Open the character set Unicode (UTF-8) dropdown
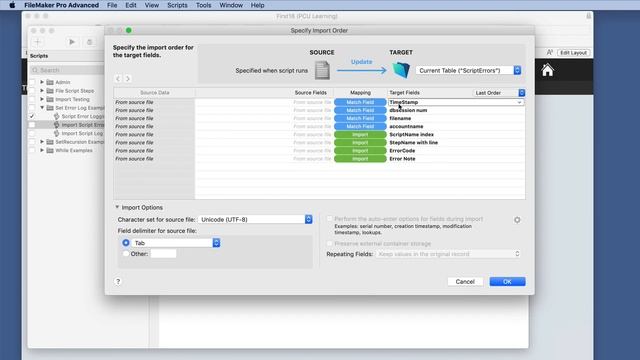Viewport: 640px width, 360px height. pyautogui.click(x=256, y=220)
